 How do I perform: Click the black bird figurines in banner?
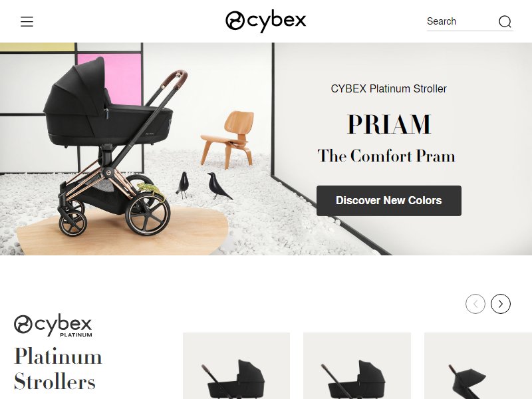(x=204, y=186)
